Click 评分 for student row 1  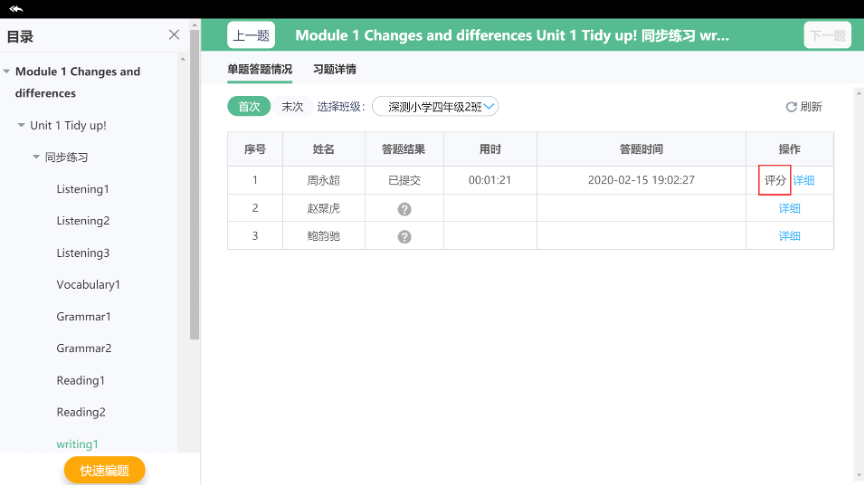click(775, 180)
